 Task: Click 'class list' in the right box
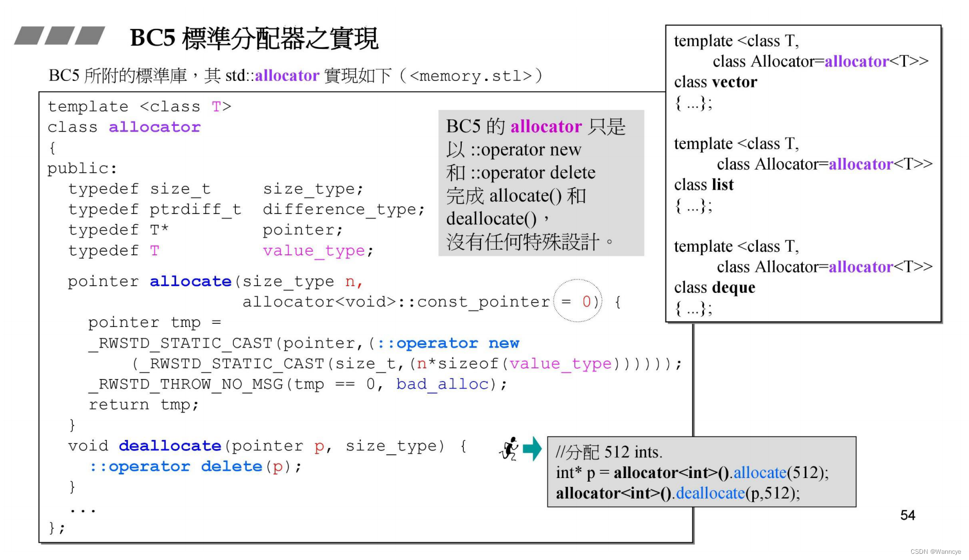pos(704,185)
